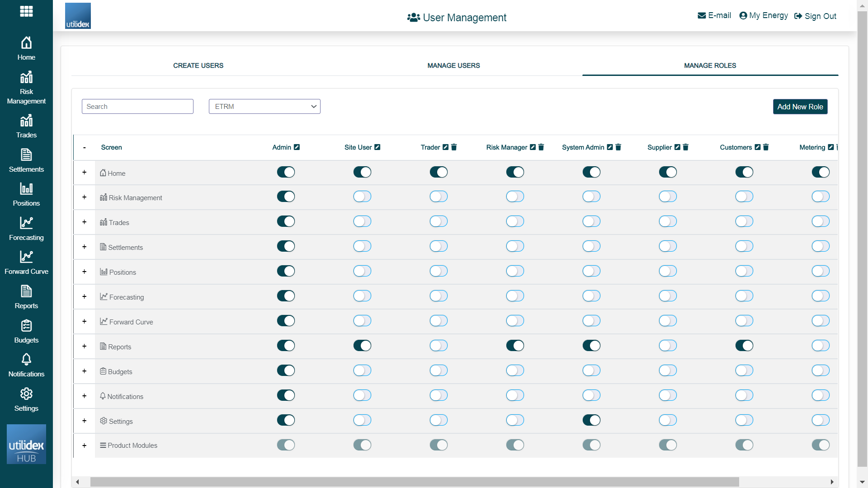The width and height of the screenshot is (868, 488).
Task: Delete the Risk Manager role
Action: click(x=541, y=147)
